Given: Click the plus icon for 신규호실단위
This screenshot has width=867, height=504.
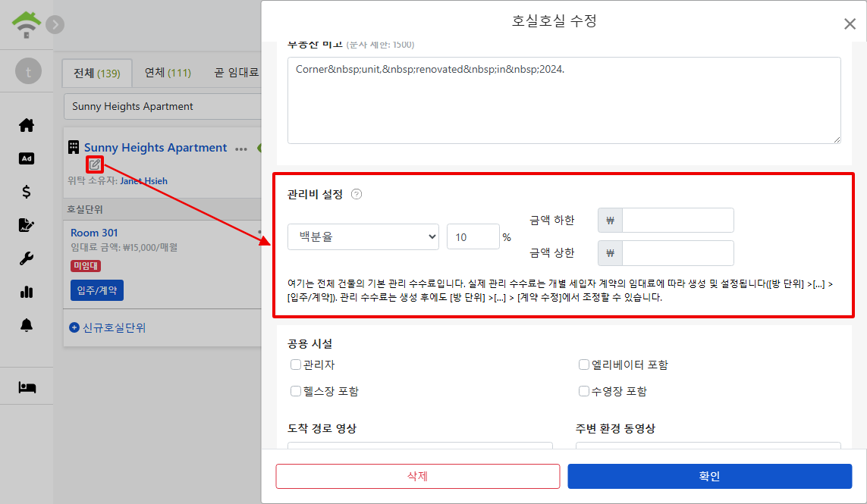Looking at the screenshot, I should [74, 327].
